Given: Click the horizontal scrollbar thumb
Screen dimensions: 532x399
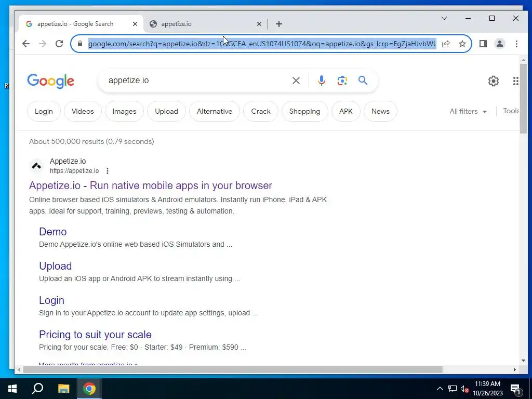Looking at the screenshot, I should 233,369.
